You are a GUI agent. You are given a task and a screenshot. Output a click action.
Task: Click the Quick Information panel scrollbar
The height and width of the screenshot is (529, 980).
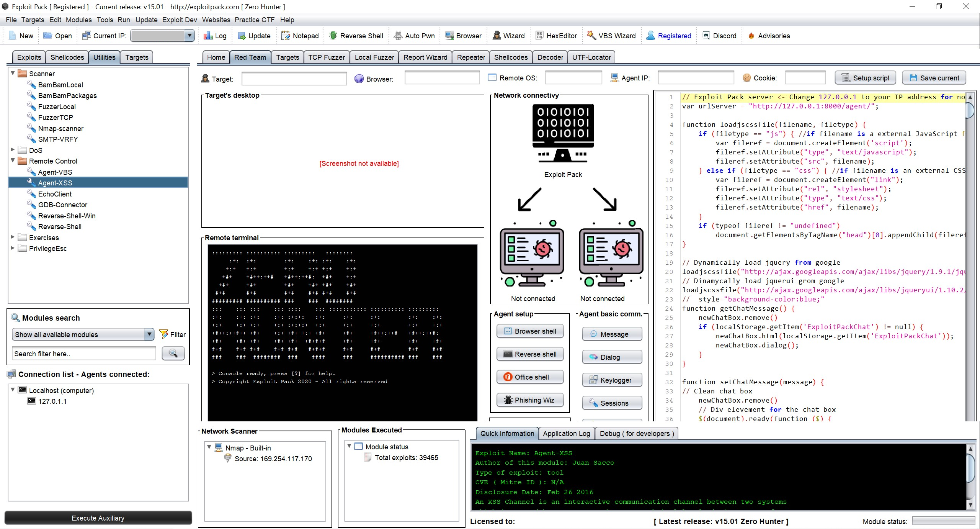tap(970, 477)
